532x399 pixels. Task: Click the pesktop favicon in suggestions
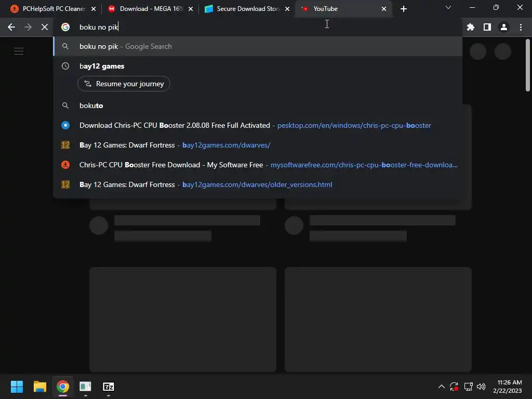pos(65,125)
